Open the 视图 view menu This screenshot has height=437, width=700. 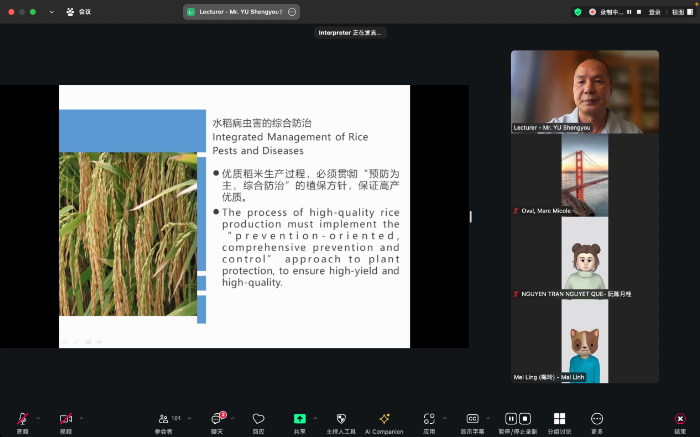pos(680,12)
